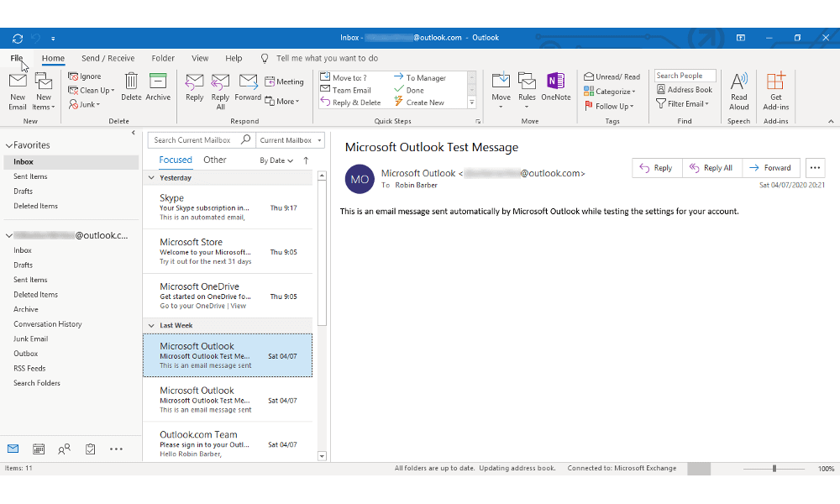Screen dimensions: 840x504
Task: Open the New Items menu
Action: [x=44, y=91]
